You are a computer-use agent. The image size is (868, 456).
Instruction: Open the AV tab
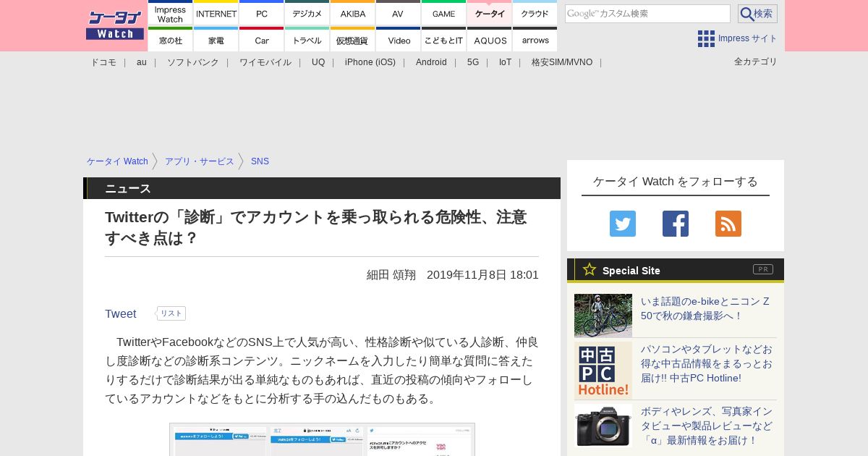point(399,13)
